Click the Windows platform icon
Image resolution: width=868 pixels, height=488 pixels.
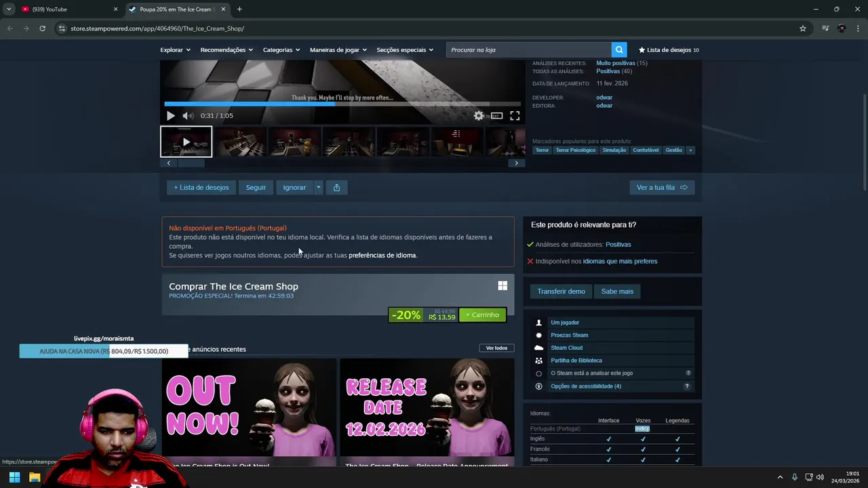pyautogui.click(x=502, y=286)
